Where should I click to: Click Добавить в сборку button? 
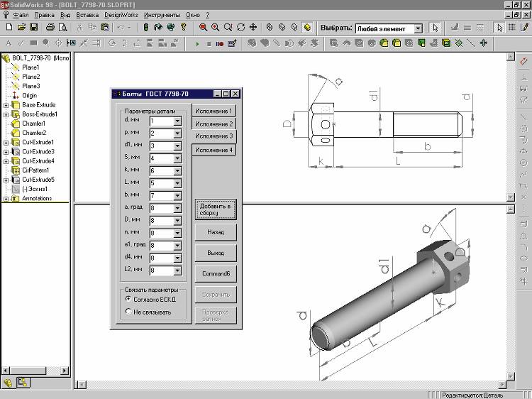coord(216,209)
